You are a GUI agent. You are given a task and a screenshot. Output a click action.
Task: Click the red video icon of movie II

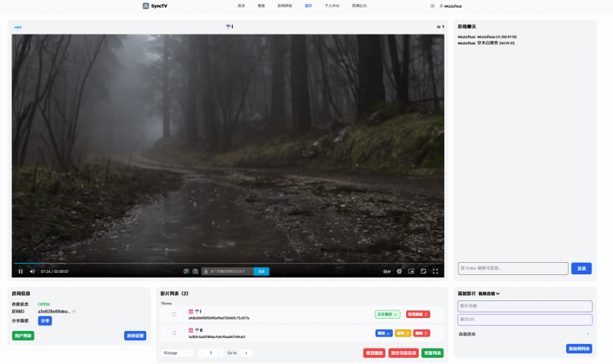[x=191, y=330]
